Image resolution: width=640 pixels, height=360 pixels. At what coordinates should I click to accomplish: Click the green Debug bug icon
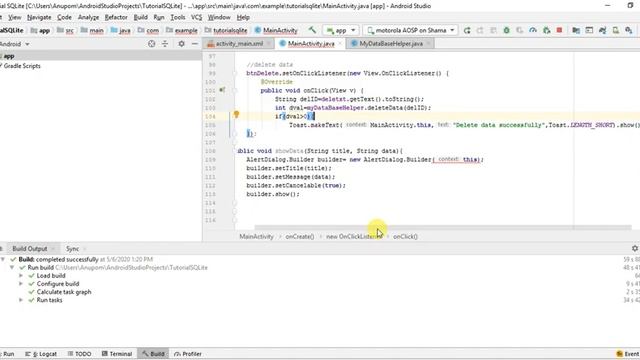coord(507,30)
